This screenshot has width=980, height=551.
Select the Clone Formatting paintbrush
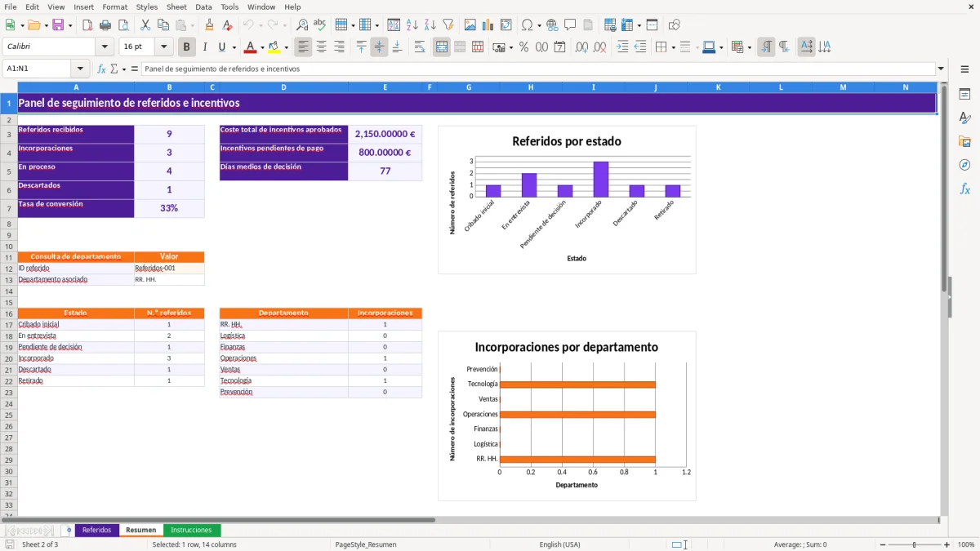coord(209,25)
